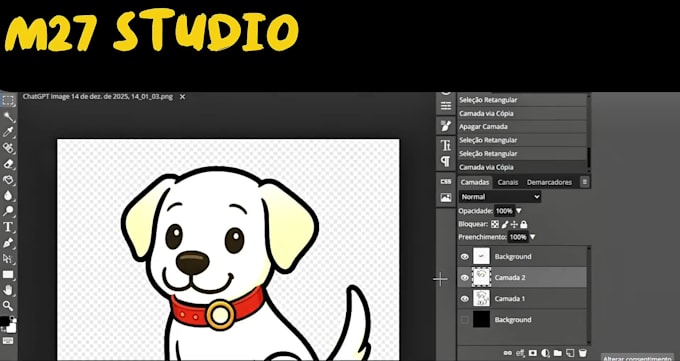Screen dimensions: 680x361
Task: Select the Blur droplet tool
Action: (x=8, y=195)
